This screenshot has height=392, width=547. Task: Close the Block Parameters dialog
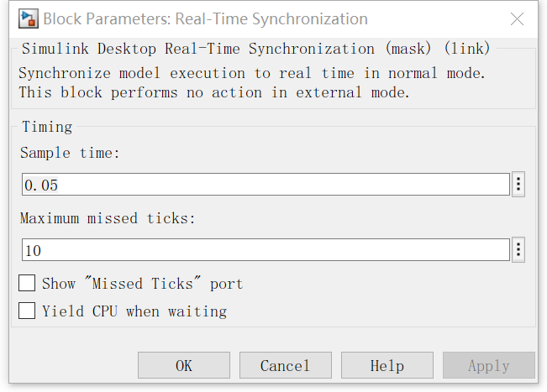tap(517, 18)
